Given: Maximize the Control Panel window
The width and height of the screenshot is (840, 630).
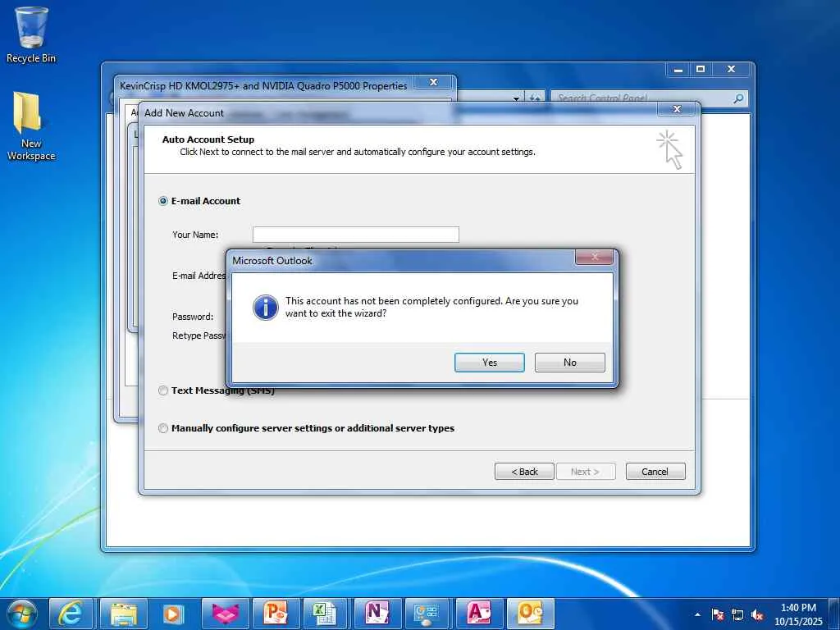Looking at the screenshot, I should point(701,69).
